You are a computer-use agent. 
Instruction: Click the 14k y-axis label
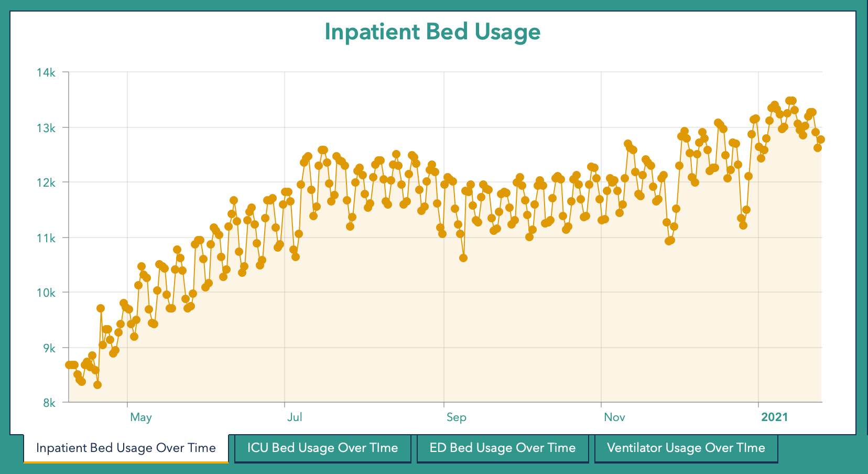46,72
